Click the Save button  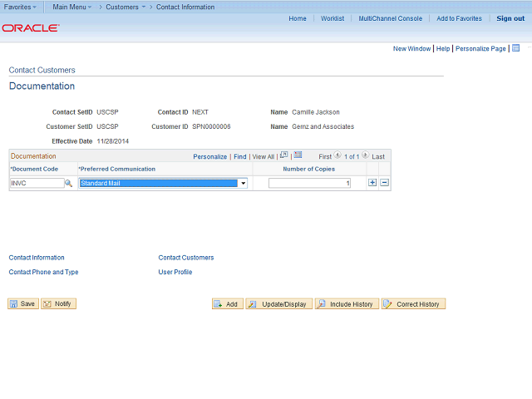click(x=23, y=303)
